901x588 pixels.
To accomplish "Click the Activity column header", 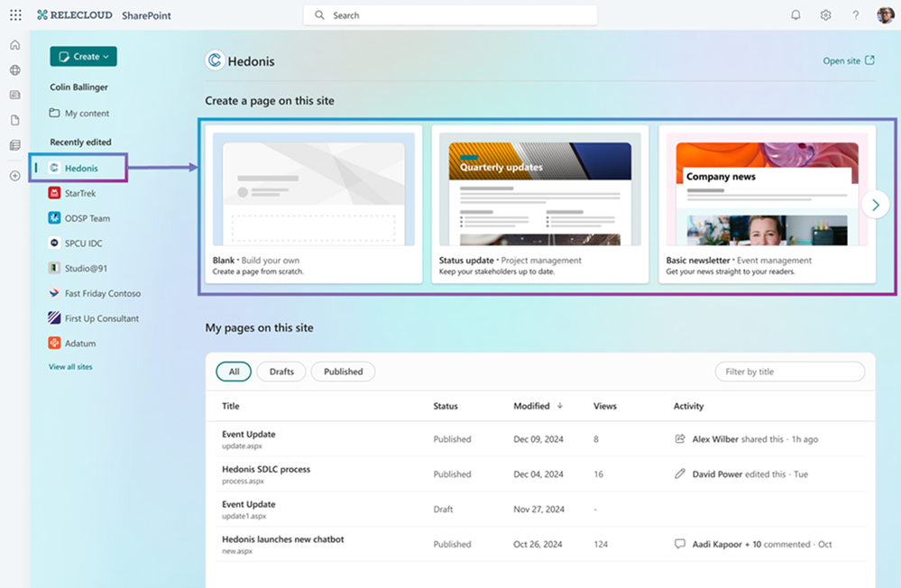I will point(688,406).
